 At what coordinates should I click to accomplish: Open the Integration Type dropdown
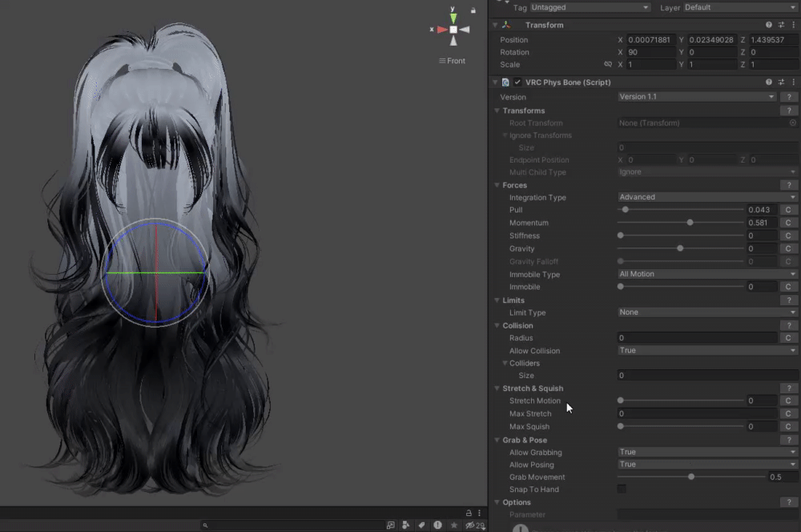click(707, 197)
